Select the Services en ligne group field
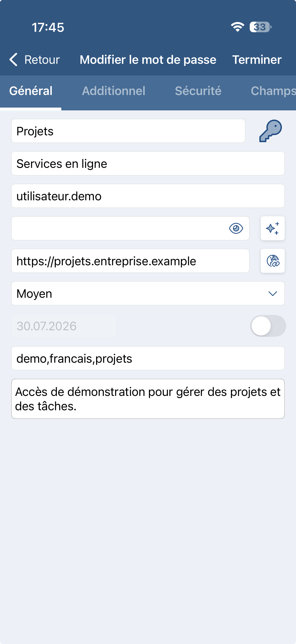296x644 pixels. (x=148, y=163)
